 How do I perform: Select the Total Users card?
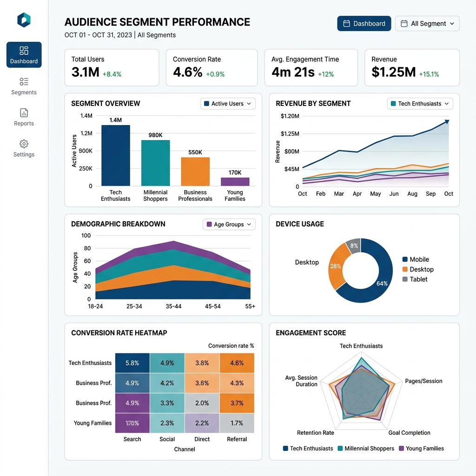point(112,67)
